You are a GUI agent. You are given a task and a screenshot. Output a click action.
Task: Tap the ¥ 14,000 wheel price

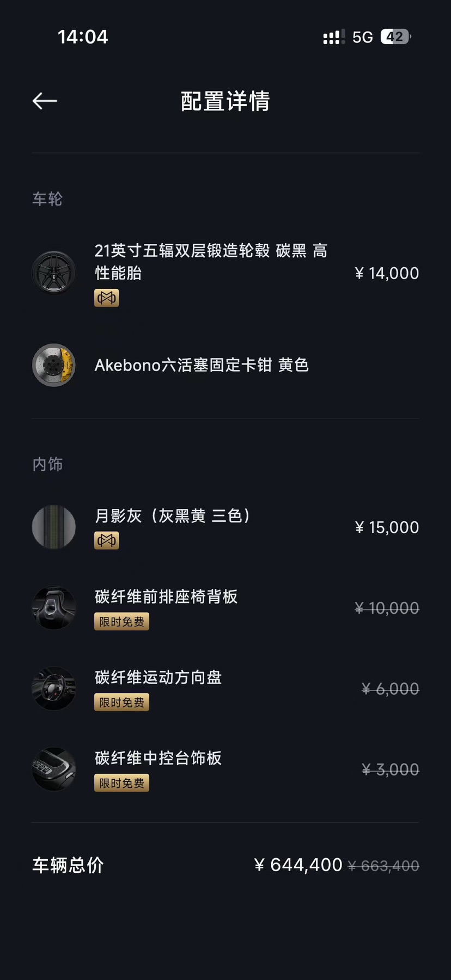(x=387, y=273)
